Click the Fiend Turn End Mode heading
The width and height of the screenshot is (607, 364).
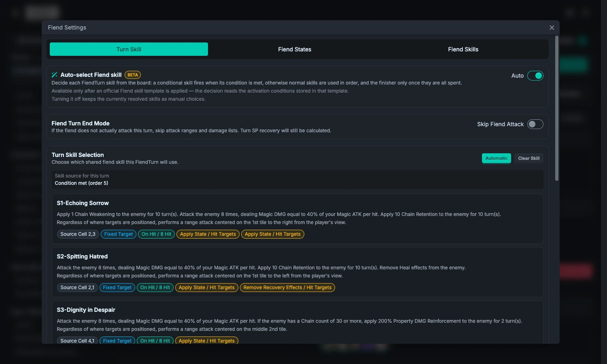81,123
